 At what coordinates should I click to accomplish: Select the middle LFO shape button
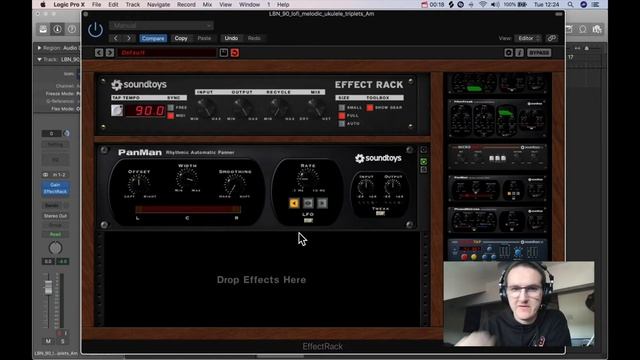pos(308,203)
